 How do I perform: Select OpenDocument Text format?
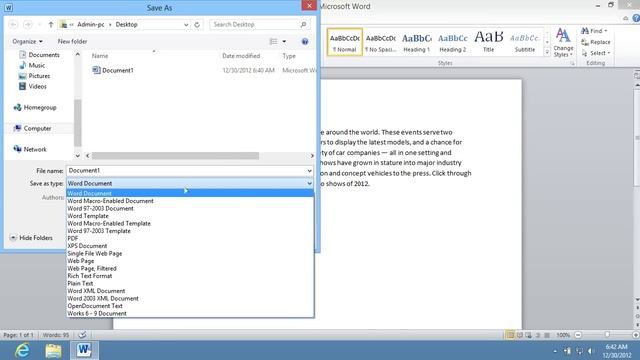[x=190, y=306]
